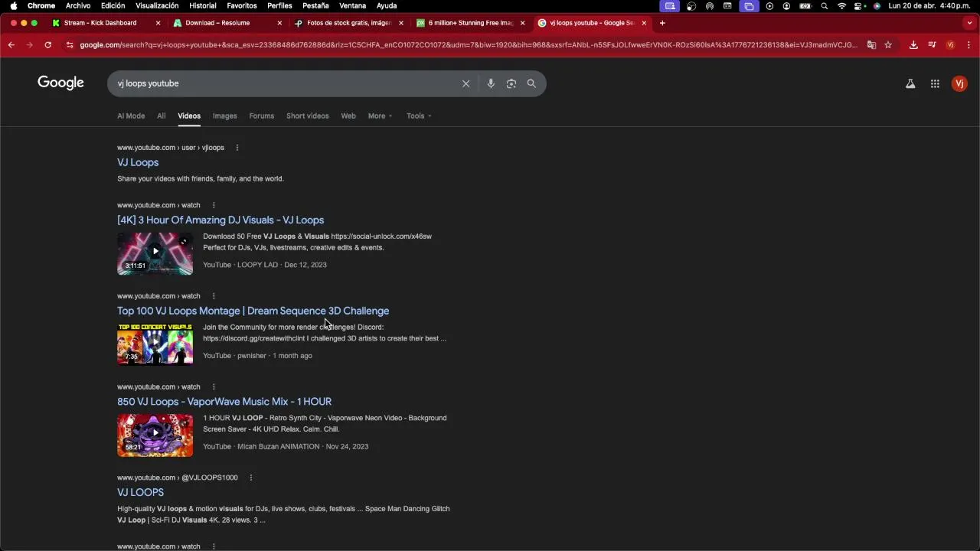
Task: Select the Short videos tab
Action: pos(307,116)
